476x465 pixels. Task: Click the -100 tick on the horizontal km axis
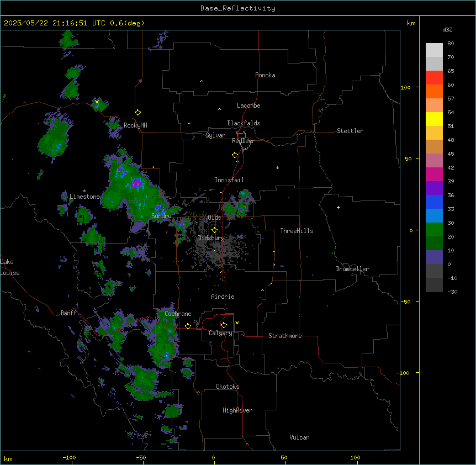point(69,458)
